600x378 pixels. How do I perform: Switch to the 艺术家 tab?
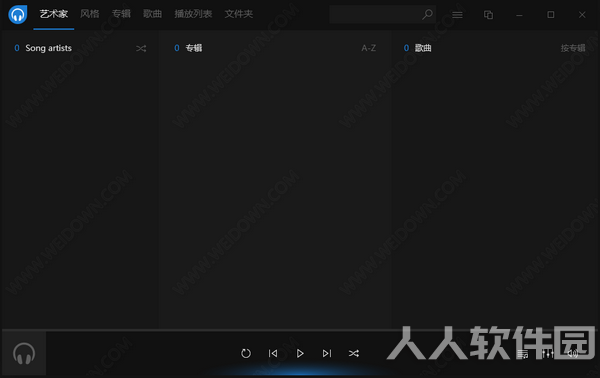[54, 14]
